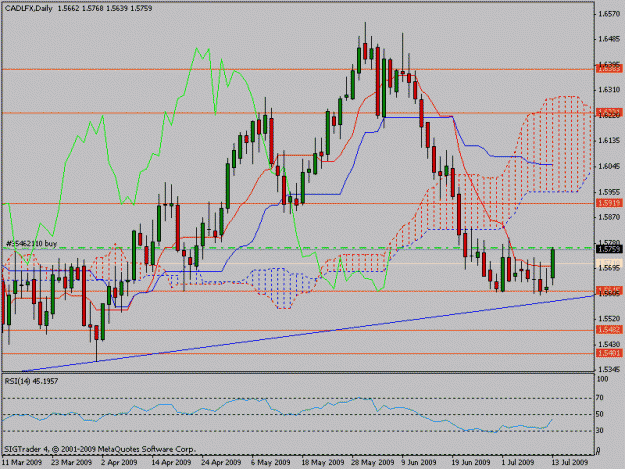Image resolution: width=625 pixels, height=469 pixels.
Task: Click the RSI scale value 30
Action: click(x=601, y=430)
